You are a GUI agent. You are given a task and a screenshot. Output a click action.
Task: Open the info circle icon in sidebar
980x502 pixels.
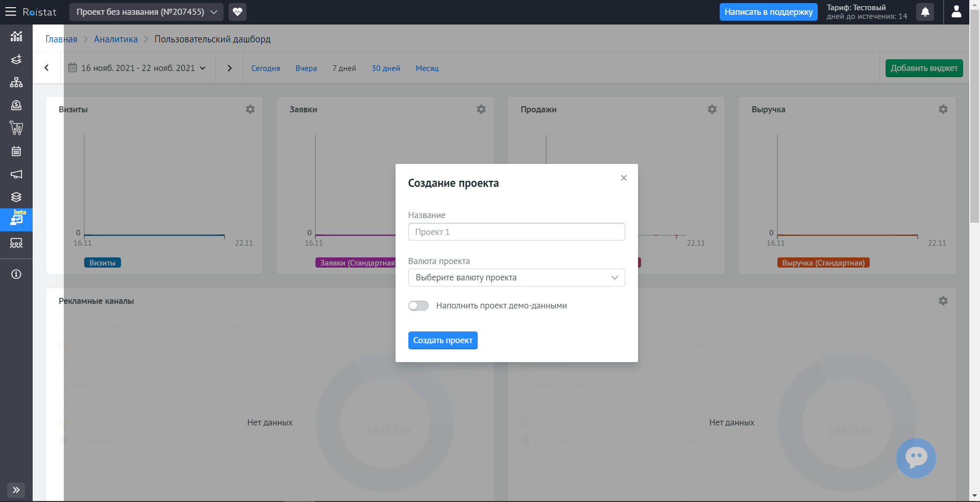pos(16,274)
